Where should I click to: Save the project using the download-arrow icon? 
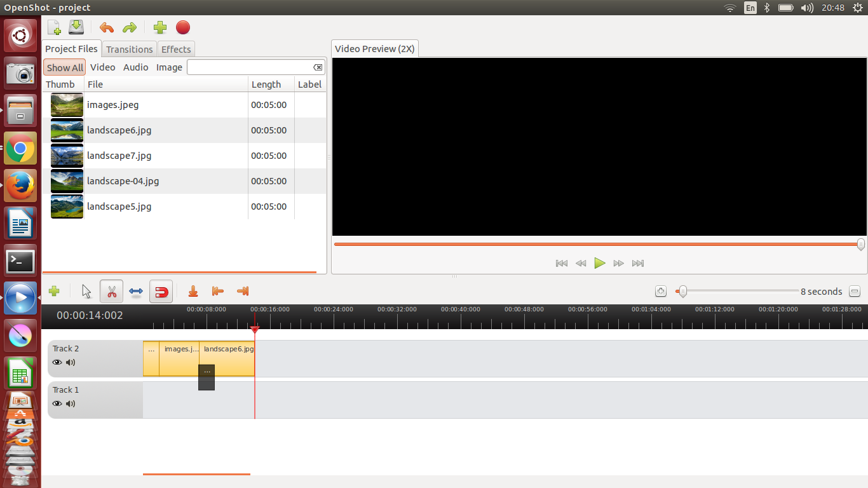click(76, 27)
